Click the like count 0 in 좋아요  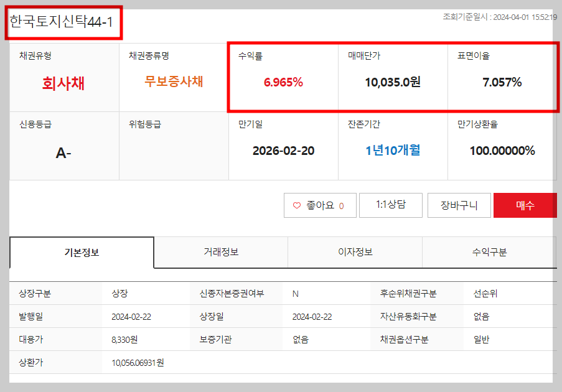tap(341, 206)
